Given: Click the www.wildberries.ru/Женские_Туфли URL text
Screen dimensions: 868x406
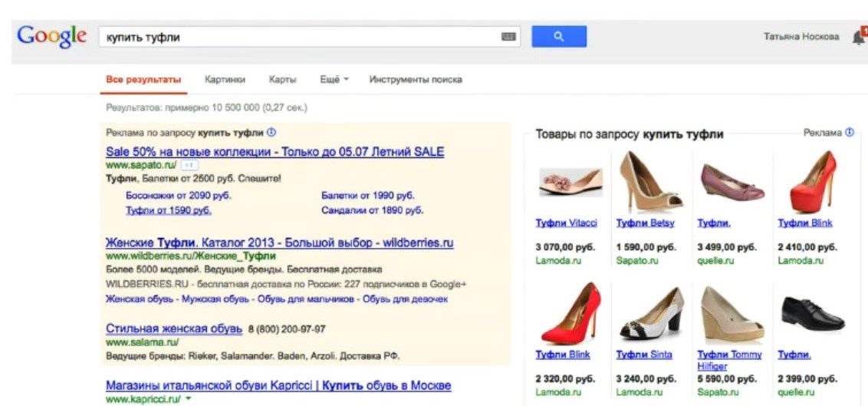Looking at the screenshot, I should coord(190,256).
